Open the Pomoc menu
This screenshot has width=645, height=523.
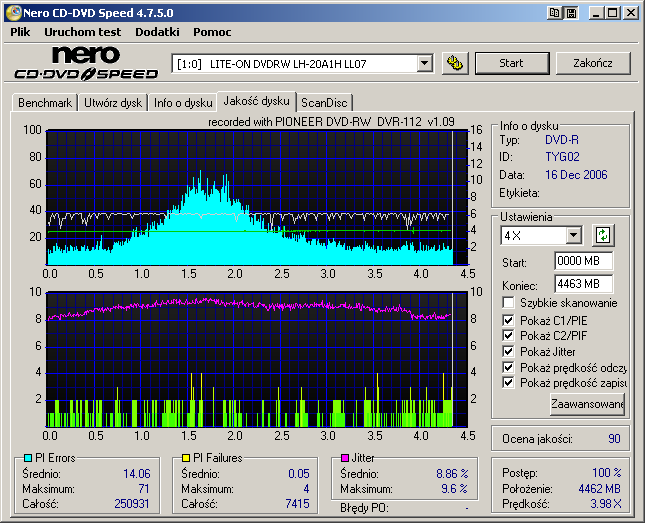pos(212,32)
